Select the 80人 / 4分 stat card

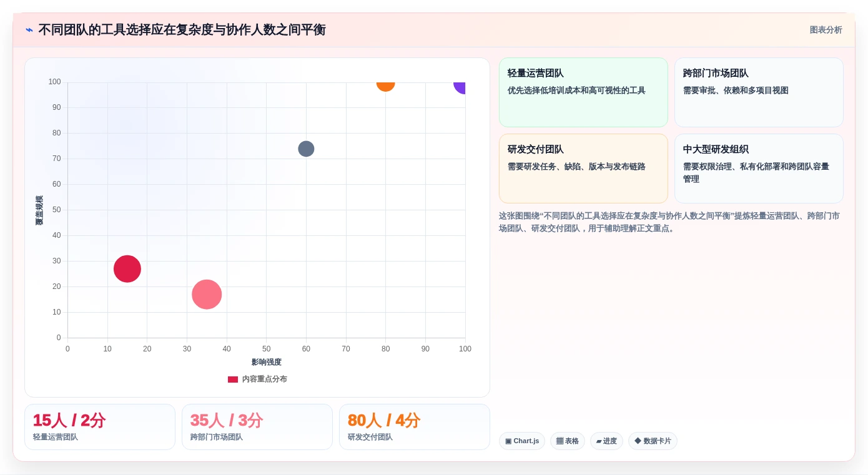point(415,427)
